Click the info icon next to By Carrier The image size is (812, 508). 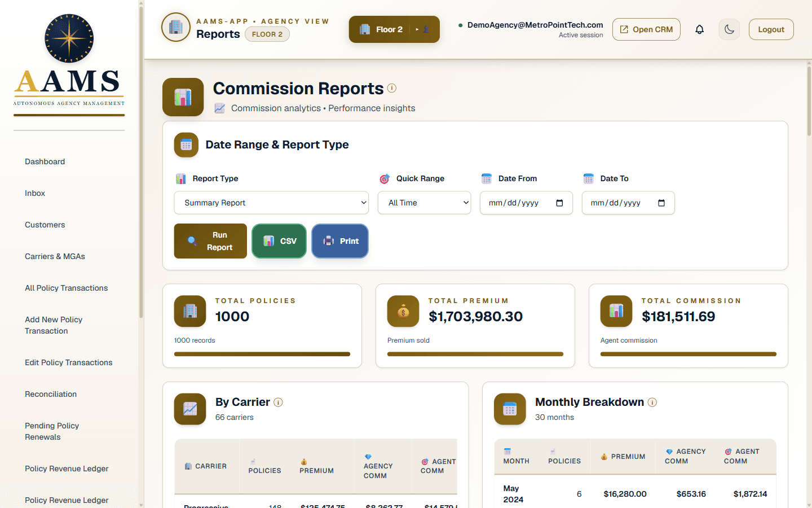(x=278, y=402)
